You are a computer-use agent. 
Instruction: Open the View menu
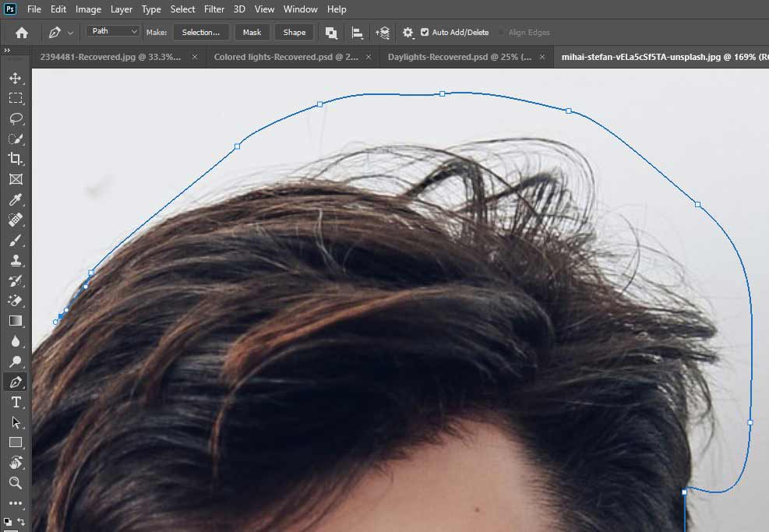point(264,9)
